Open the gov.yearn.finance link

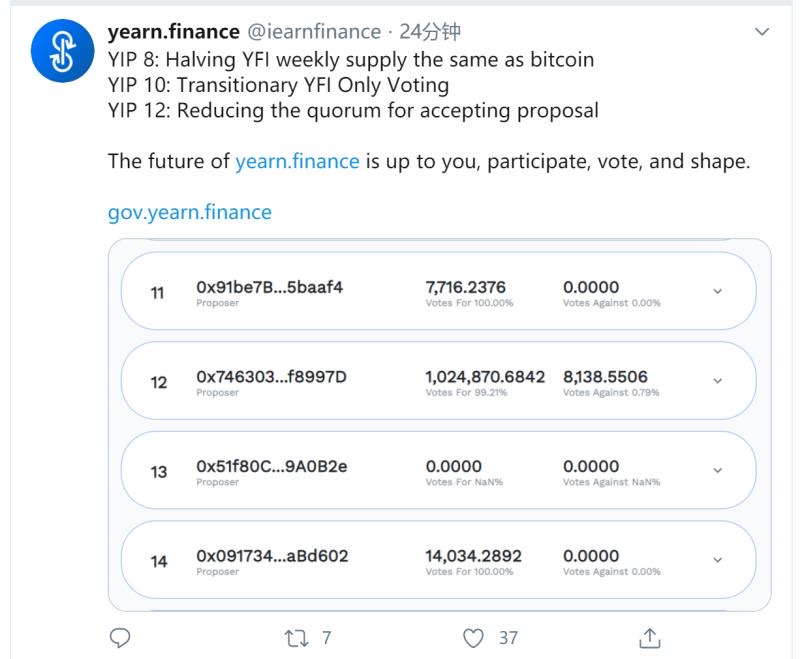coord(190,211)
